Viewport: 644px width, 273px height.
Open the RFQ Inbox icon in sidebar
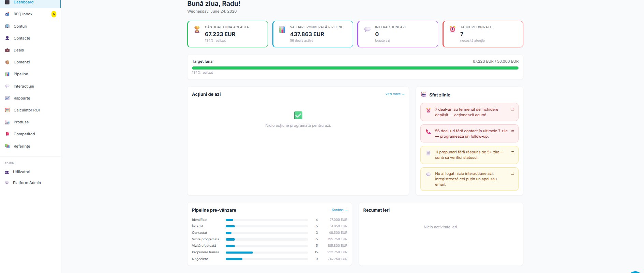tap(7, 14)
